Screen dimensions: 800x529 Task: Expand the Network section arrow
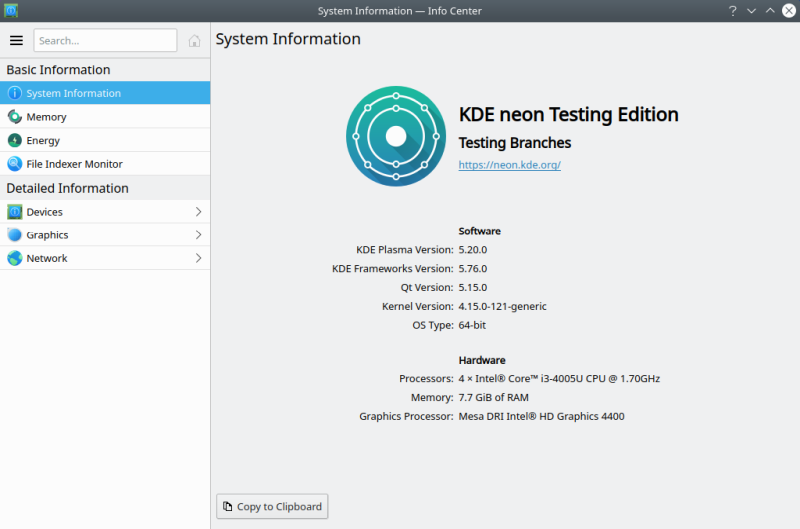click(x=198, y=258)
